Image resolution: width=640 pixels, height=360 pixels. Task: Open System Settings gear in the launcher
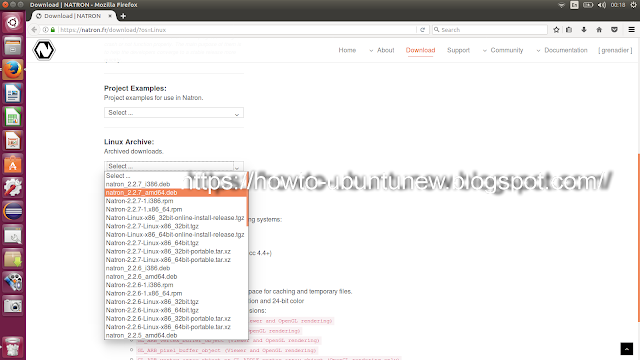coord(13,188)
